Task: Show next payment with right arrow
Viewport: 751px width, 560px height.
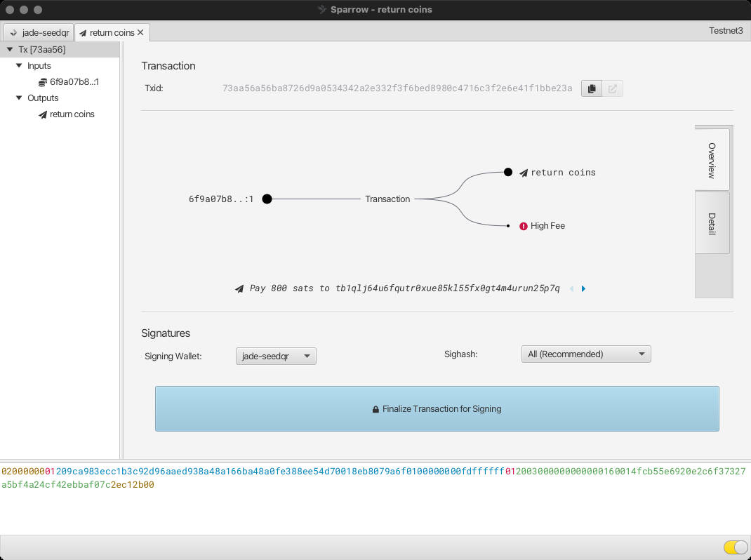Action: (583, 288)
